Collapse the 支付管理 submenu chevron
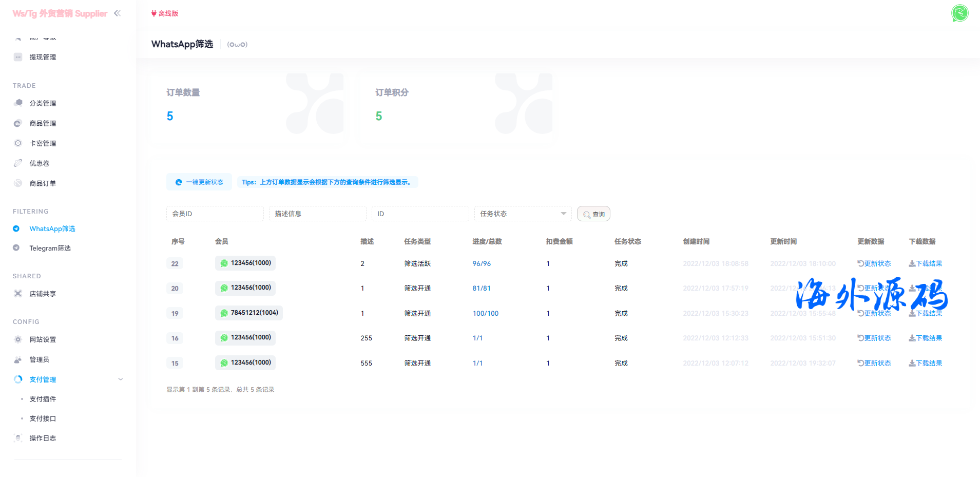Image resolution: width=980 pixels, height=477 pixels. pos(121,379)
